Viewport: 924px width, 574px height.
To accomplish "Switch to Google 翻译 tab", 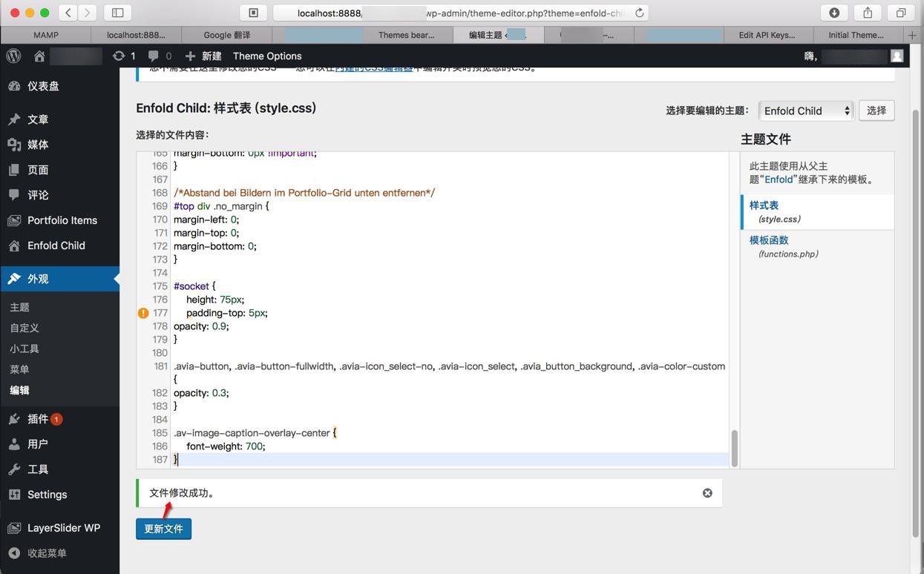I will (227, 35).
